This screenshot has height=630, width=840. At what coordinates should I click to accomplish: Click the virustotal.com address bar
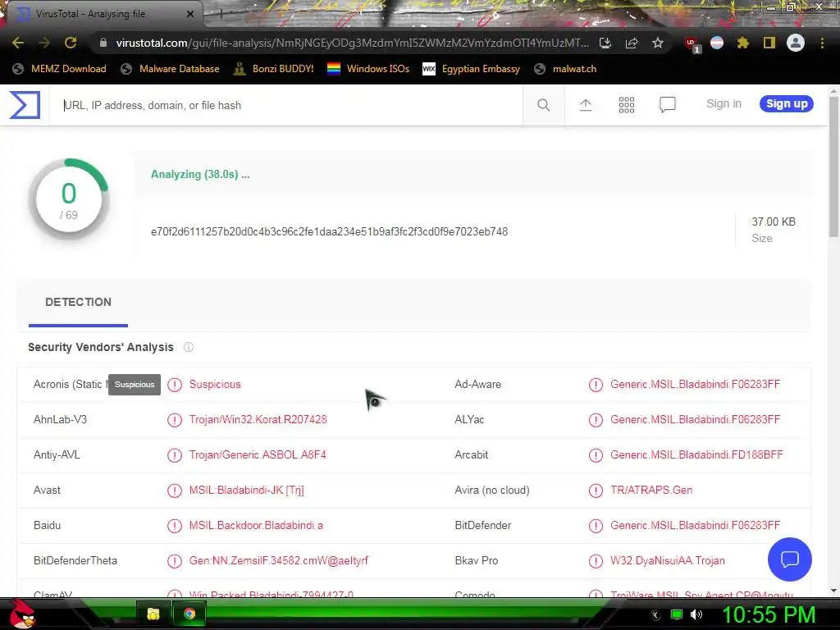pos(352,43)
